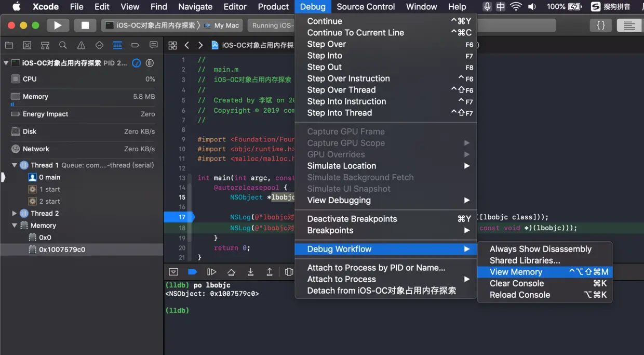
Task: Toggle breakpoints activation in debug bar
Action: tap(192, 272)
